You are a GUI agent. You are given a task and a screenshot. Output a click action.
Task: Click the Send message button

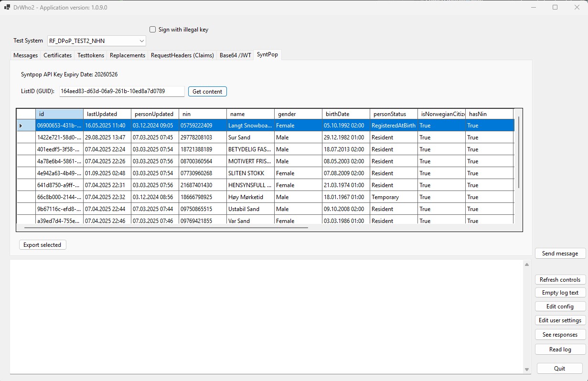click(560, 254)
